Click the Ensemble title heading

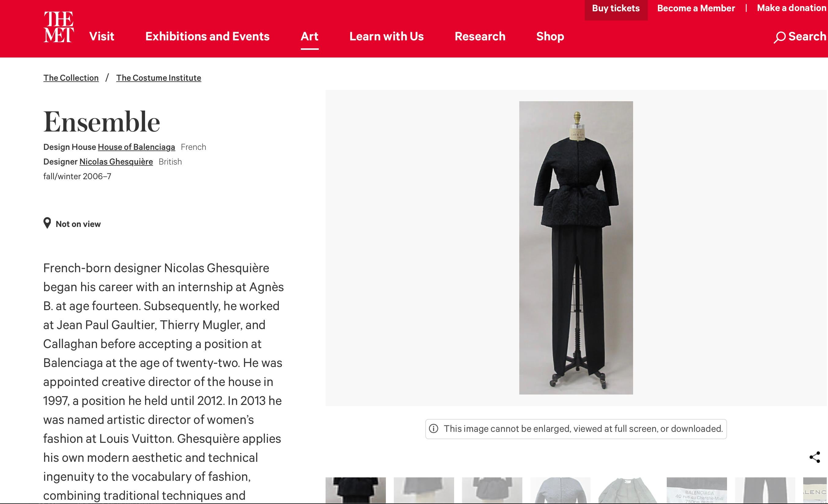click(102, 121)
